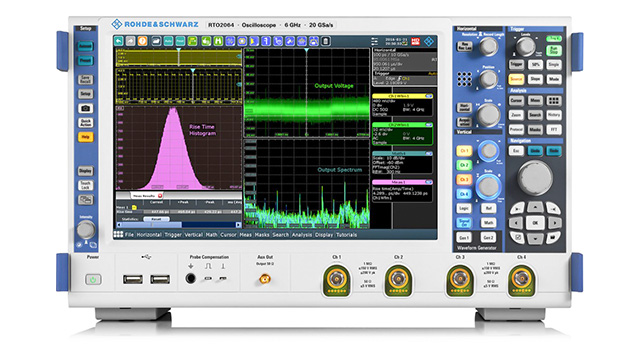Minimize the Math signal label on screen

[x=429, y=153]
